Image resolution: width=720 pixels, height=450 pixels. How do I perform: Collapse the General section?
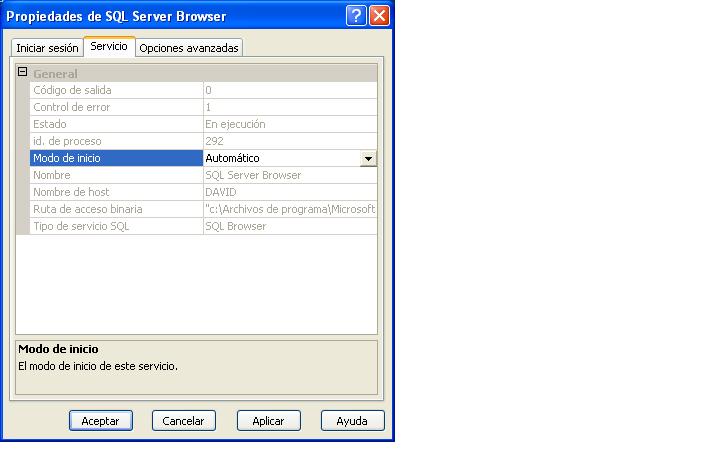pos(22,72)
